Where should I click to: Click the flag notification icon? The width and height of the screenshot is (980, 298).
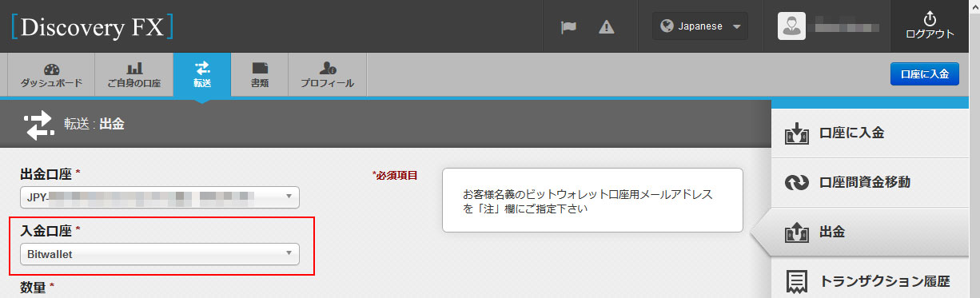(x=568, y=26)
